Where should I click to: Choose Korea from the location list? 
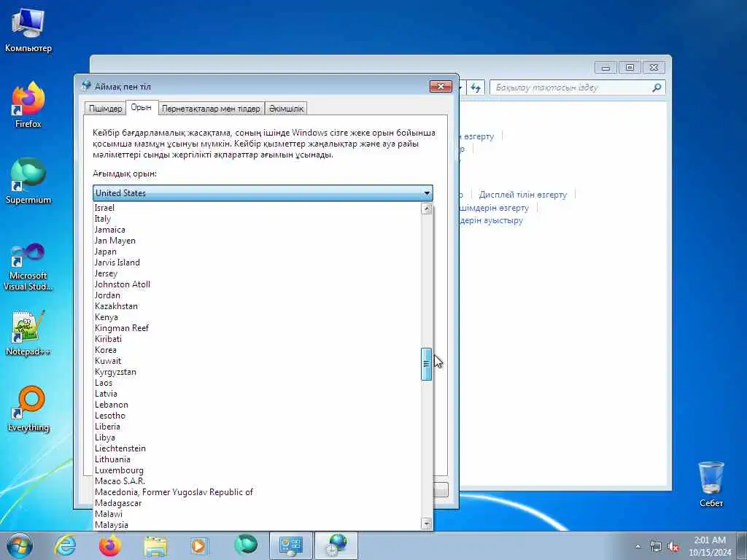(x=258, y=350)
